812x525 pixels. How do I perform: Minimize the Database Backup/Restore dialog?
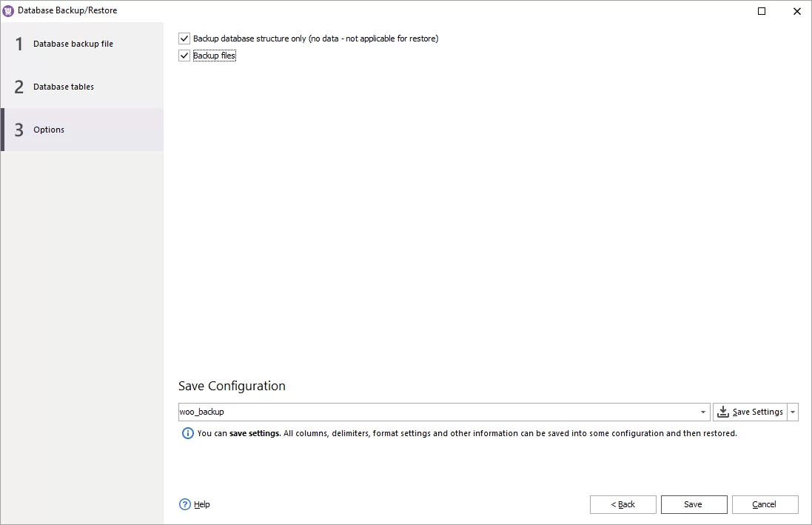pyautogui.click(x=762, y=10)
